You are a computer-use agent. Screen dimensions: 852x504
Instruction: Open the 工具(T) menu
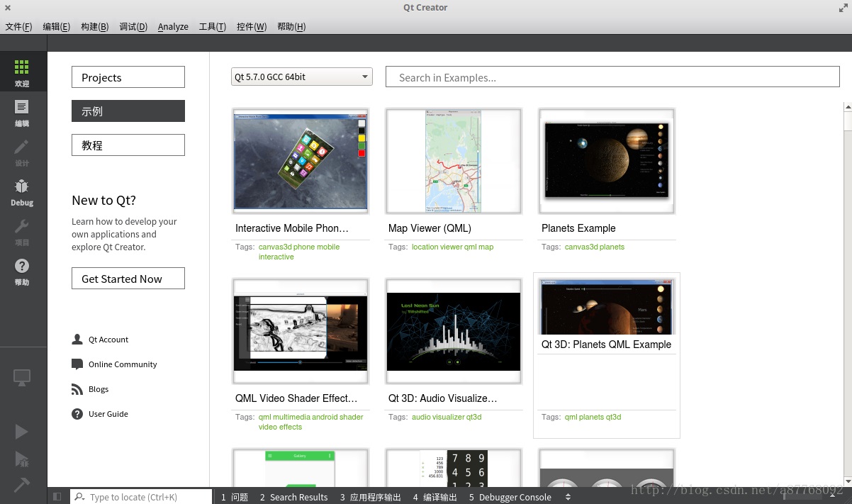pyautogui.click(x=213, y=26)
